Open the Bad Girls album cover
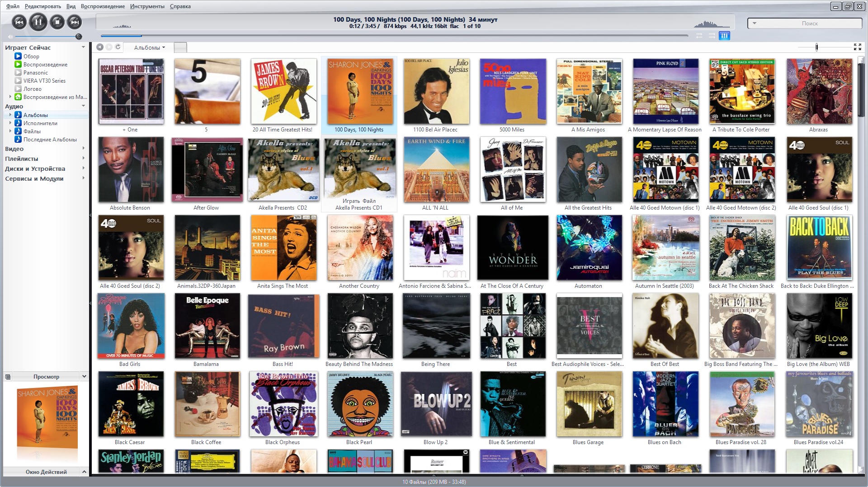Image resolution: width=868 pixels, height=487 pixels. point(131,326)
